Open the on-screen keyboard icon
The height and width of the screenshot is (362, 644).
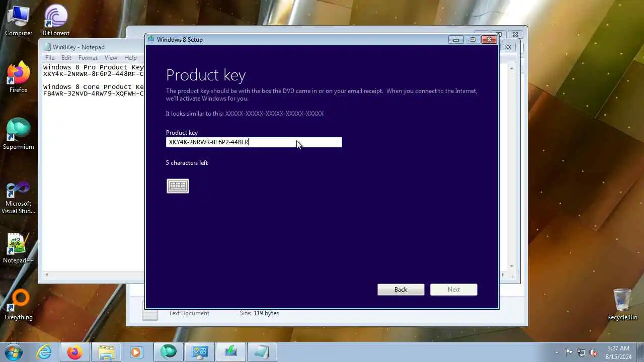click(x=178, y=186)
